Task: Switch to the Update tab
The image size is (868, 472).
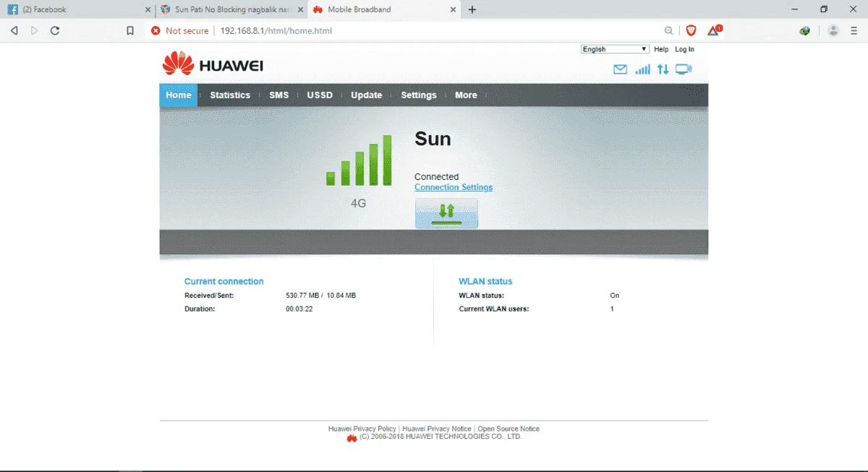Action: (x=367, y=95)
